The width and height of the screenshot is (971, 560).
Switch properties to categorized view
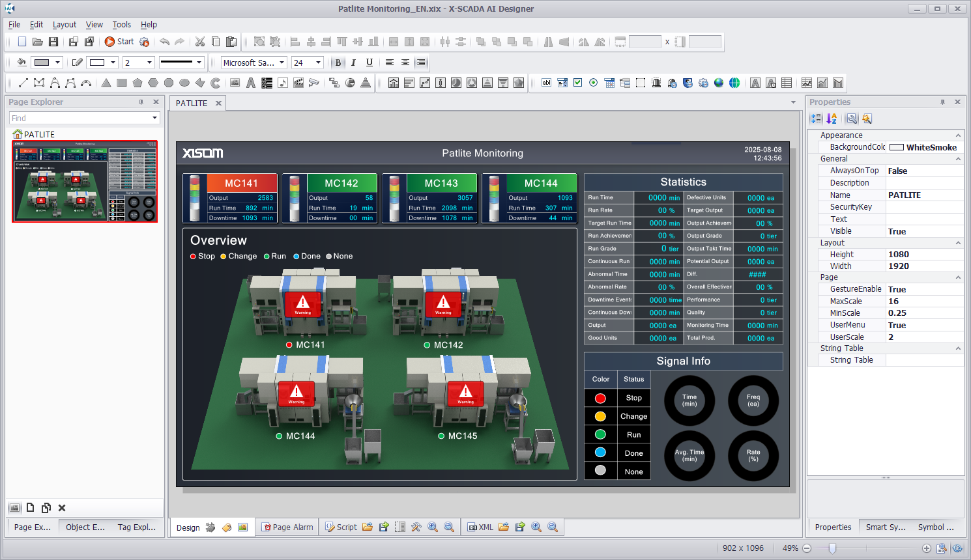pyautogui.click(x=816, y=119)
